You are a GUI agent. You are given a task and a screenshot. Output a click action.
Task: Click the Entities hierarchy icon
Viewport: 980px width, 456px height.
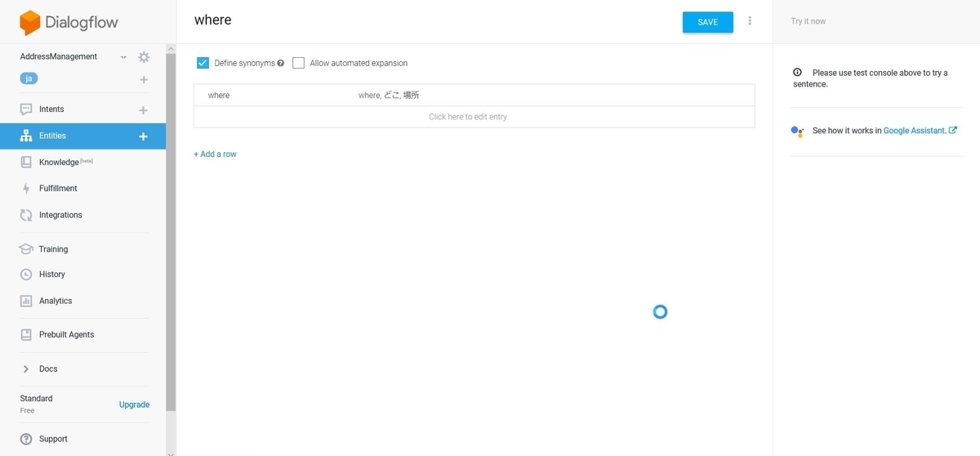tap(26, 136)
